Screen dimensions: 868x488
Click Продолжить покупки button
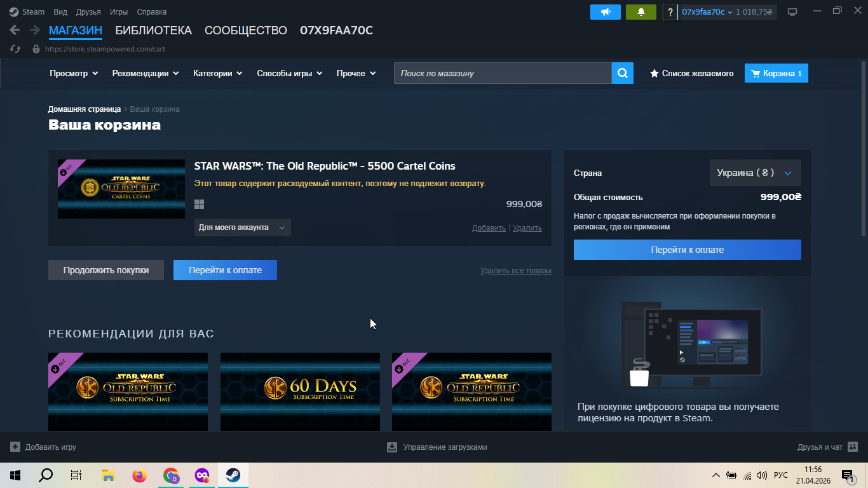tap(106, 270)
